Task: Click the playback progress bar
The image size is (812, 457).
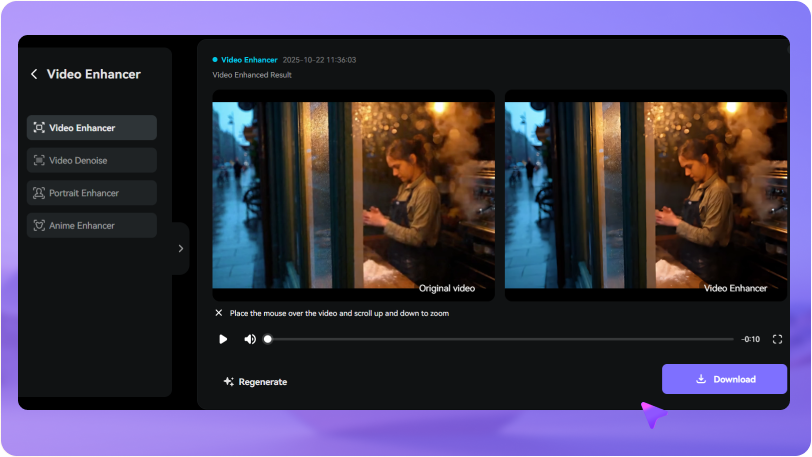Action: point(500,339)
